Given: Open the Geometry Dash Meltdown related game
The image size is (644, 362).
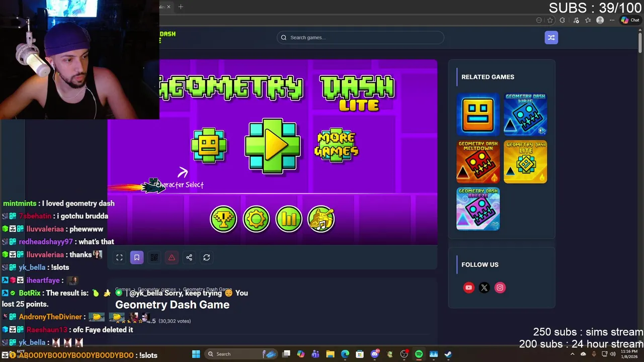Looking at the screenshot, I should click(x=478, y=161).
